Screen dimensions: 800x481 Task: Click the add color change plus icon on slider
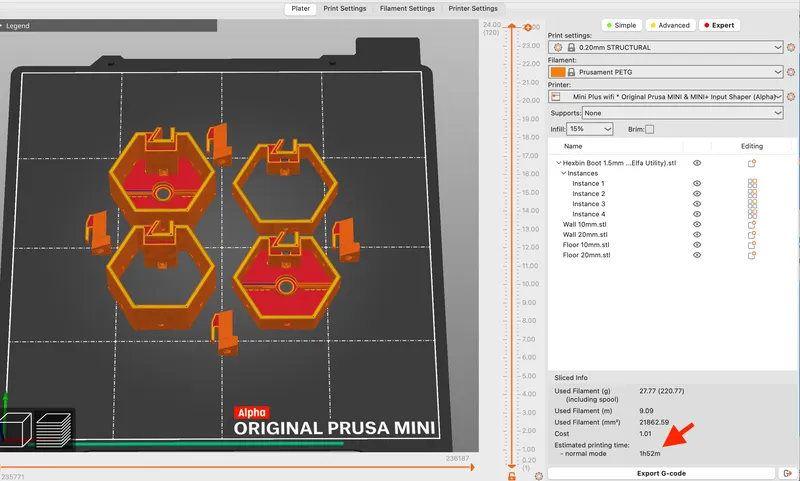[528, 27]
